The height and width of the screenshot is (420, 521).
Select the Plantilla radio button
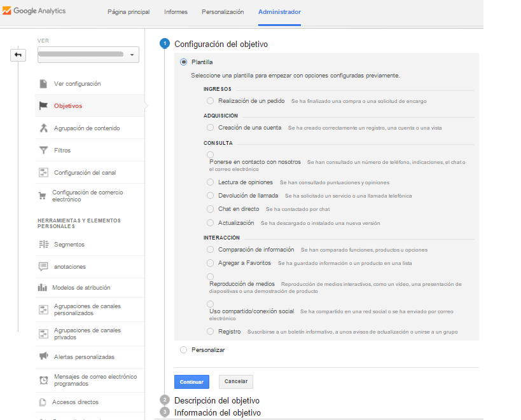[x=184, y=62]
